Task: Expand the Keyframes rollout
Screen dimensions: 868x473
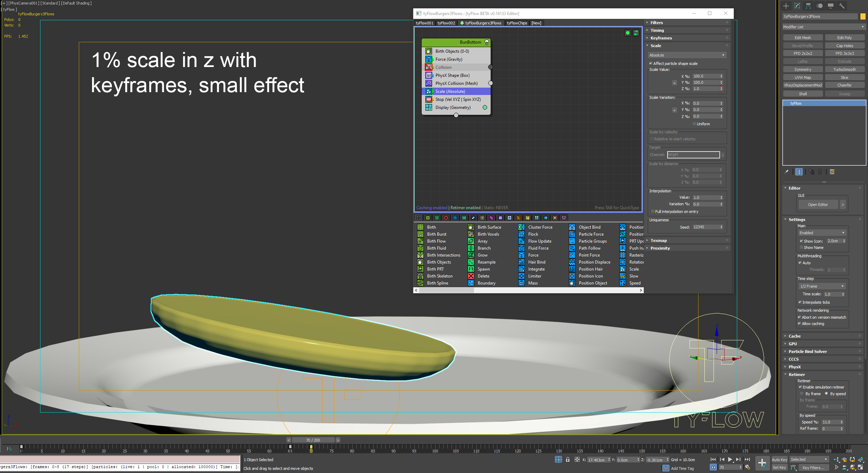Action: 661,38
